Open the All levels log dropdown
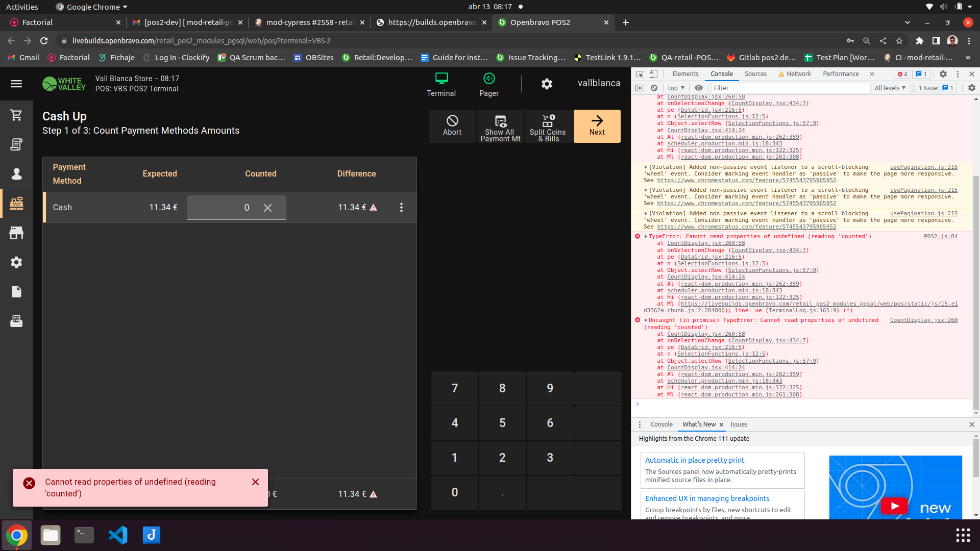The width and height of the screenshot is (980, 551). [x=890, y=88]
